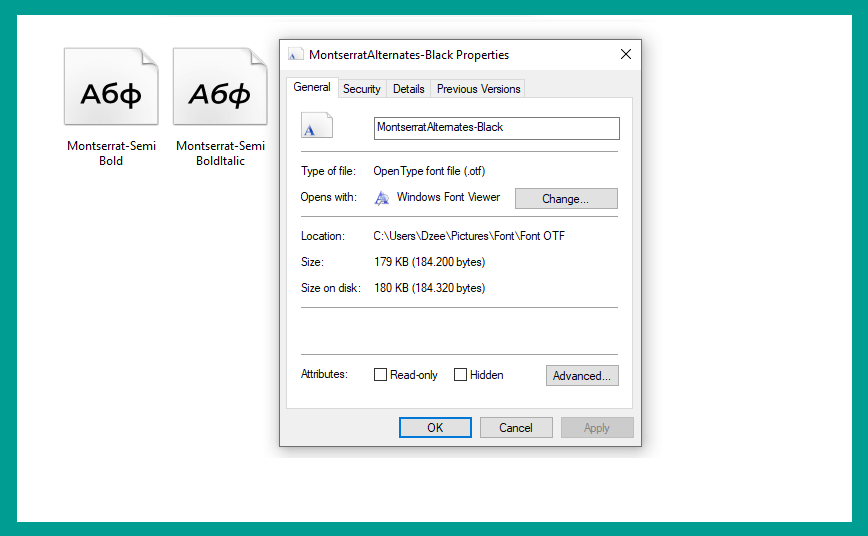Click the Change... button

[566, 199]
